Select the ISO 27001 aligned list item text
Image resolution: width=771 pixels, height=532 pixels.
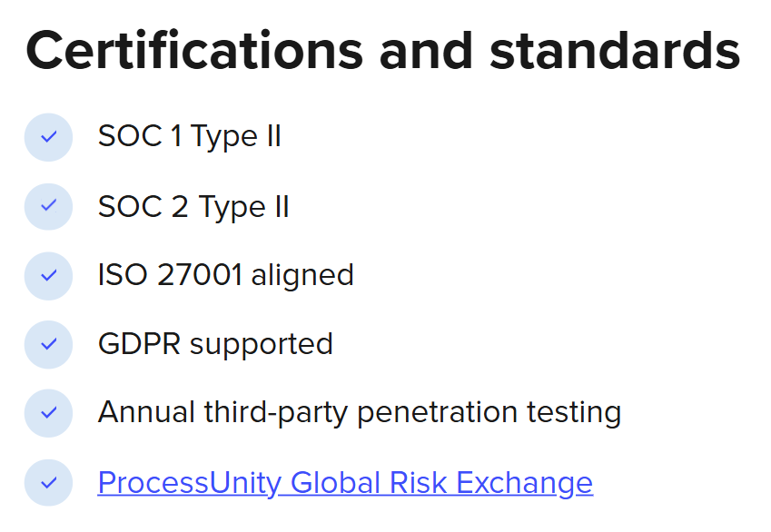click(x=226, y=275)
